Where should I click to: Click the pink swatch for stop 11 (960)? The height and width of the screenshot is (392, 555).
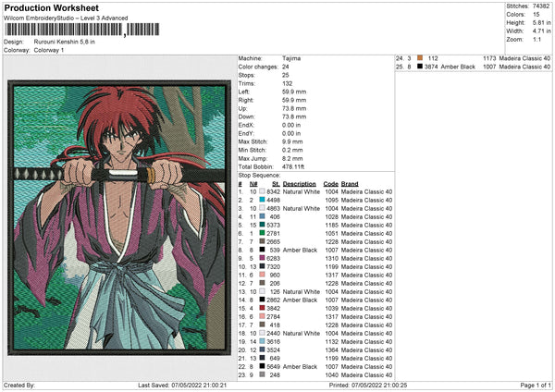click(262, 275)
